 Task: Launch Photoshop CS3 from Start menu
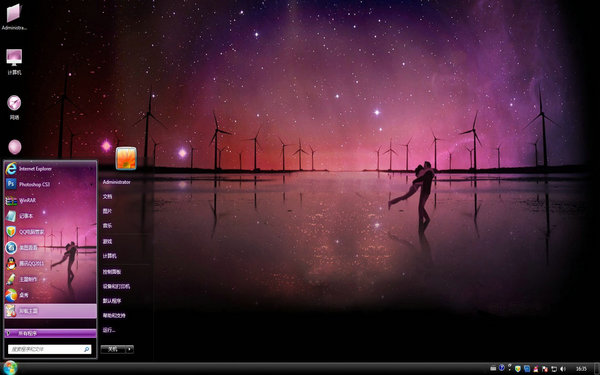coord(50,184)
